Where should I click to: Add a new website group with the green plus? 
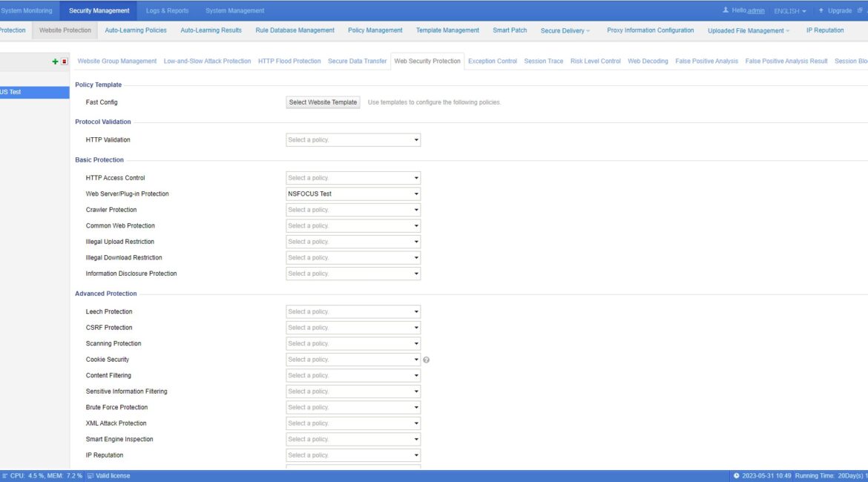[x=54, y=61]
